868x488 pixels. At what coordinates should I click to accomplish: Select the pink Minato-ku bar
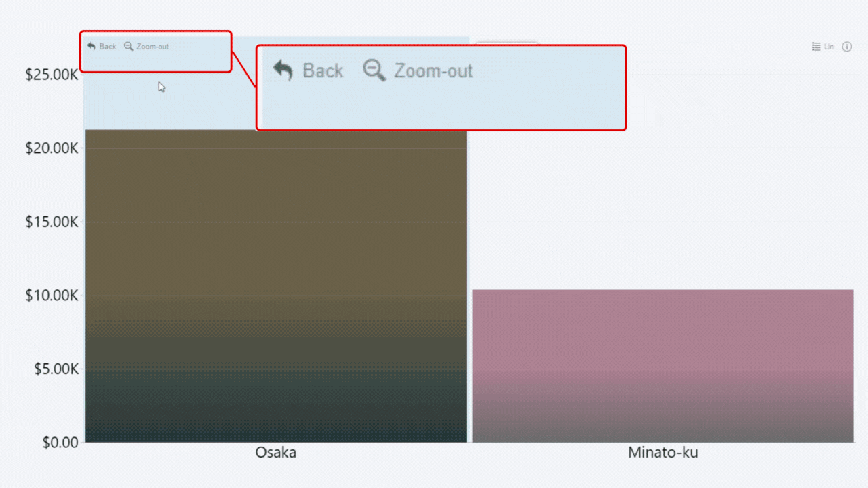663,366
